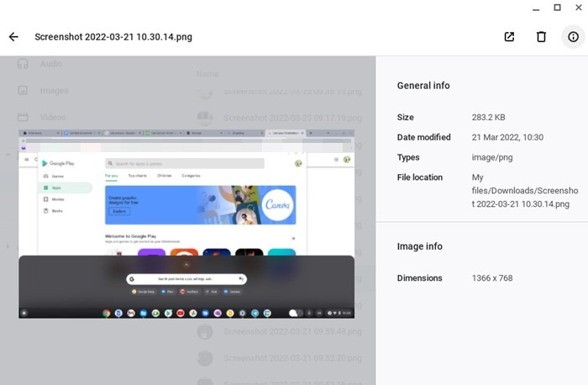Select the '1366 x 768' dimensions value
The height and width of the screenshot is (385, 588).
(x=492, y=278)
